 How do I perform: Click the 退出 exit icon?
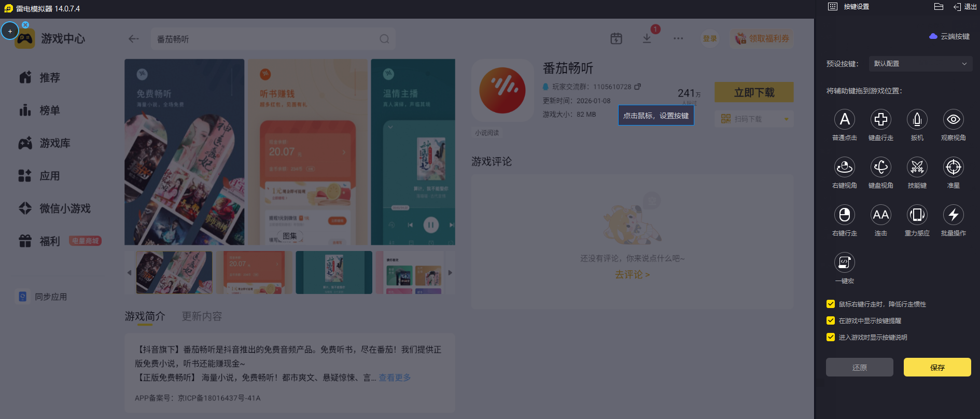[957, 7]
